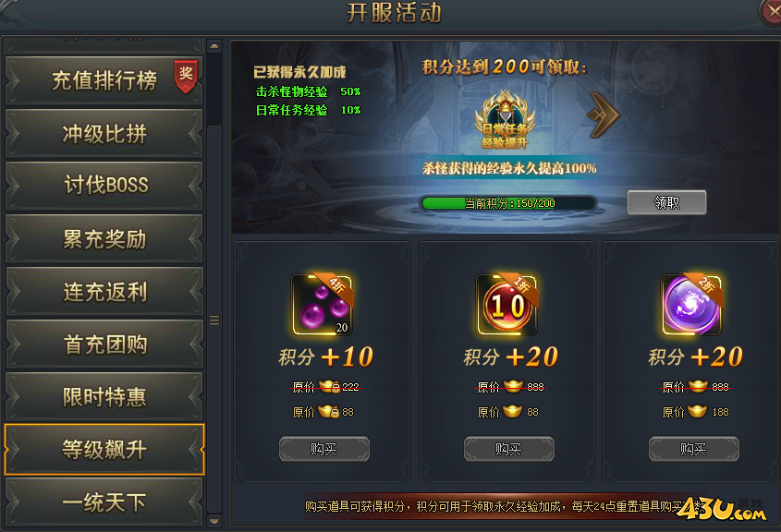Select the red 10 token item icon
This screenshot has width=781, height=532.
507,305
